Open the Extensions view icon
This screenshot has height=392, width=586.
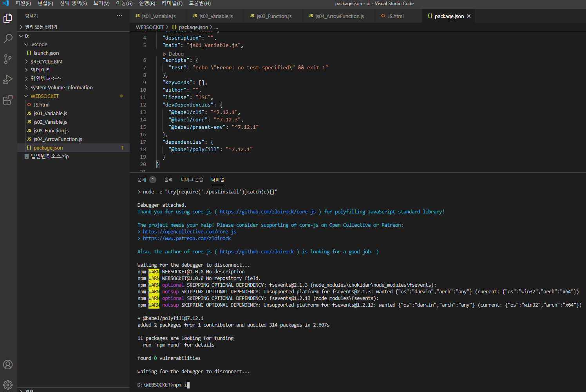(x=8, y=100)
